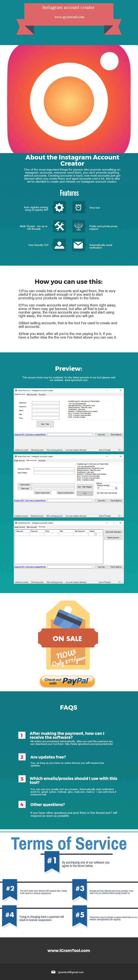
Task: Click Save Key in first preview window
Action: pos(101,434)
